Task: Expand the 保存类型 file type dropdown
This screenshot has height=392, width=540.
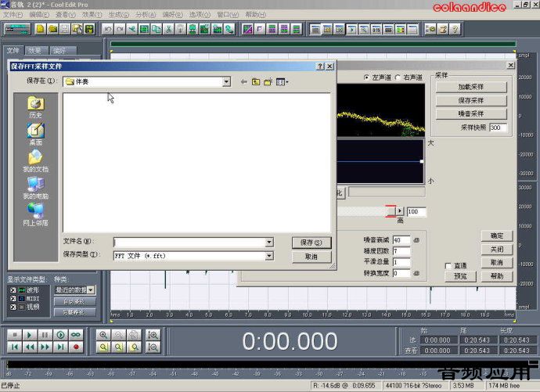Action: click(269, 256)
